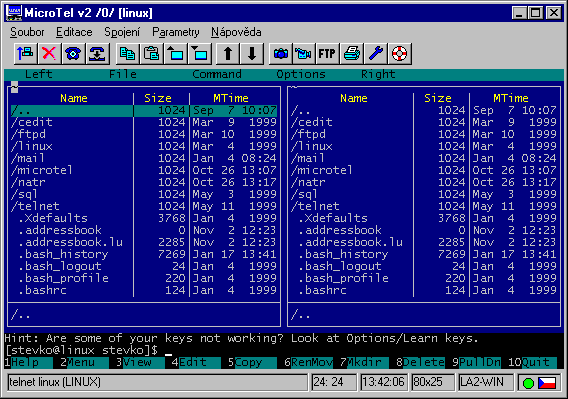The image size is (568, 399).
Task: Open the Soubor menu
Action: [x=27, y=32]
